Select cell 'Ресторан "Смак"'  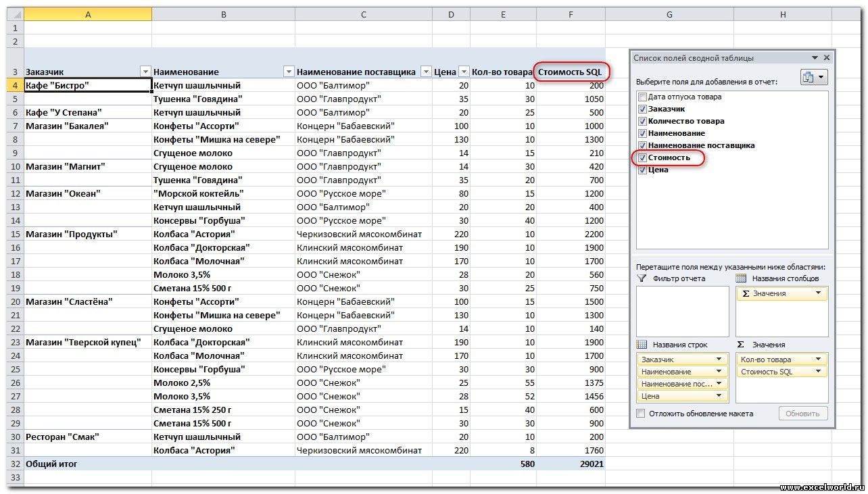coord(88,437)
